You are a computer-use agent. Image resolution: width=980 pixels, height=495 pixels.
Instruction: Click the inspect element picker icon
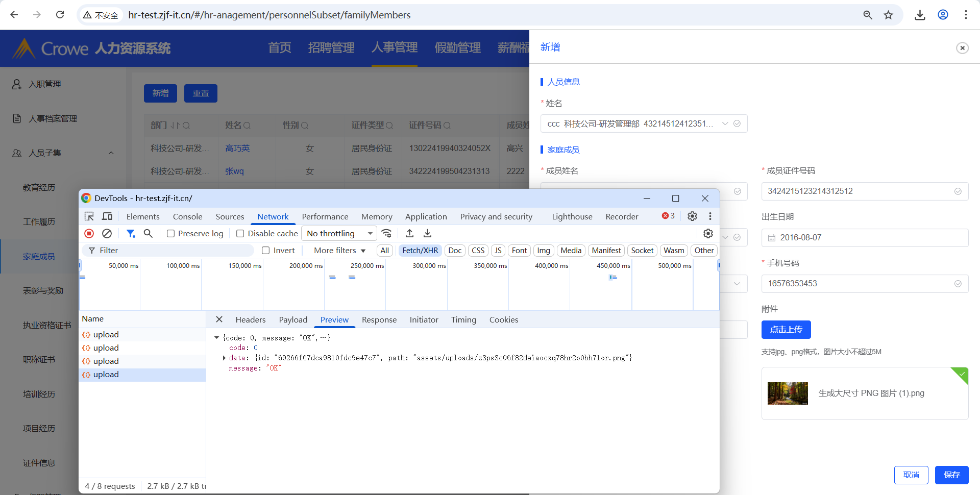89,216
